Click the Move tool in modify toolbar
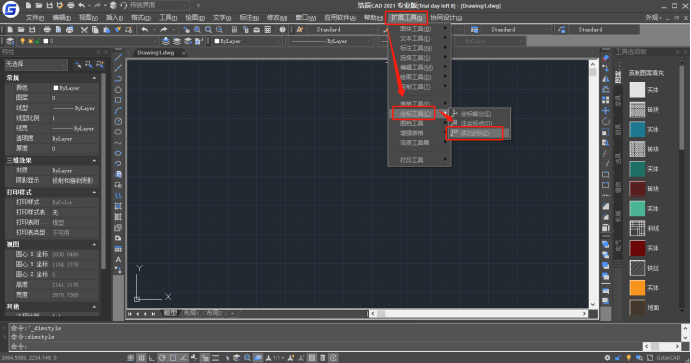This screenshot has height=363, width=691. 606,111
